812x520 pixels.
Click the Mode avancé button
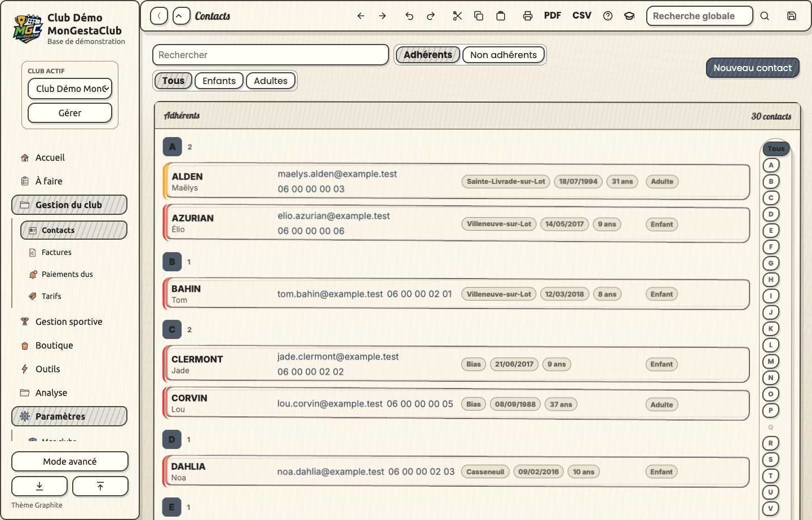coord(70,461)
